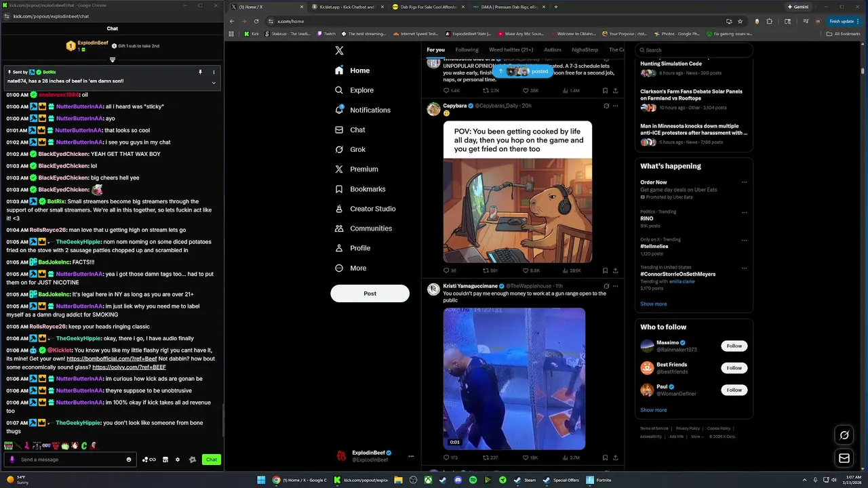This screenshot has width=868, height=488.
Task: Click the white Post button
Action: 370,293
